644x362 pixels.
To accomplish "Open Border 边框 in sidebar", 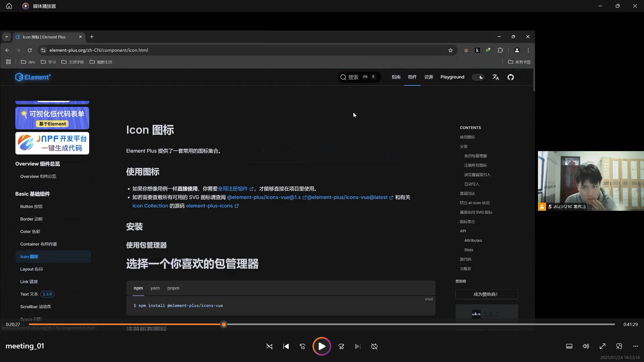I will pyautogui.click(x=31, y=219).
